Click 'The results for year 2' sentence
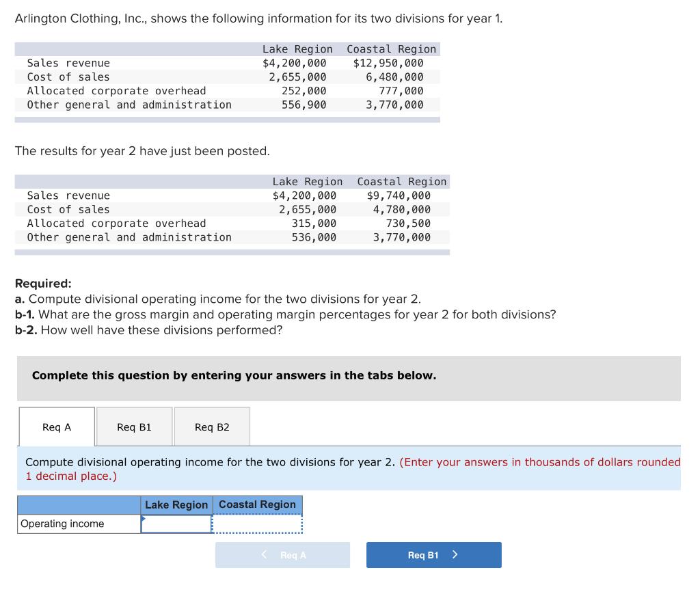 142,151
